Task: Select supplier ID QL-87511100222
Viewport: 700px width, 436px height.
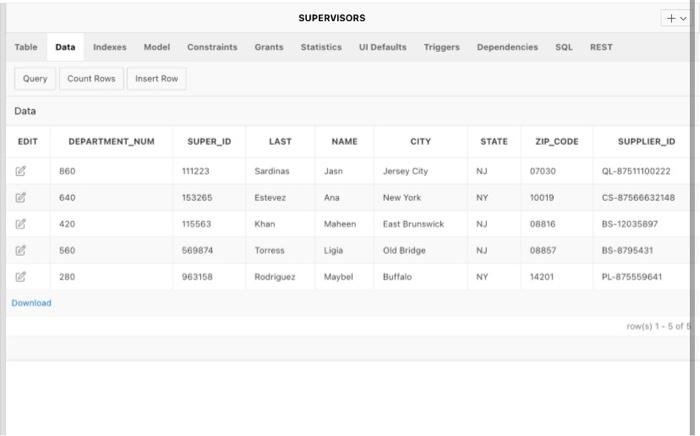Action: pyautogui.click(x=636, y=171)
